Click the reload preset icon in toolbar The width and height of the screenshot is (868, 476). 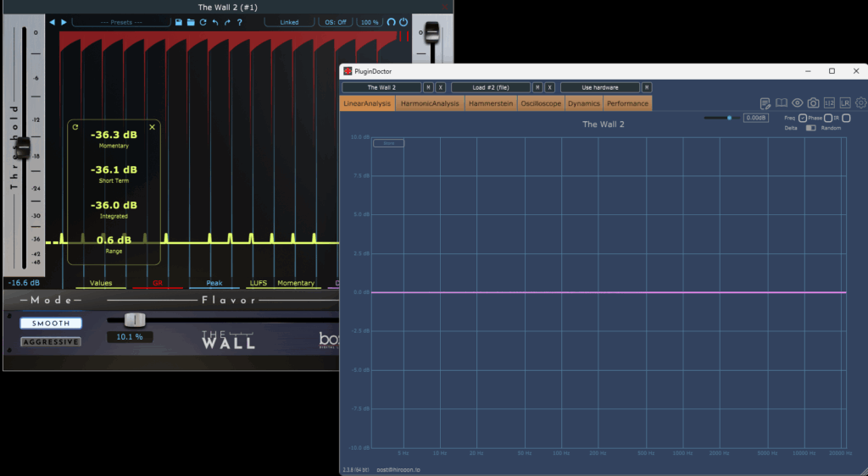point(203,22)
